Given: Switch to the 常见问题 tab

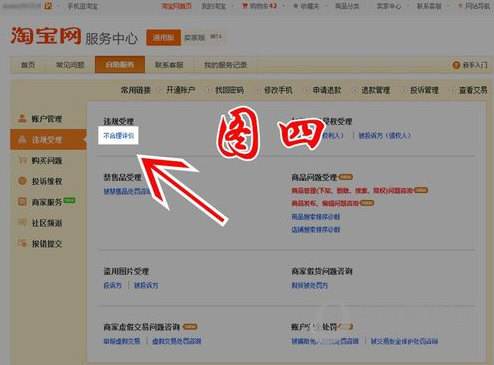Looking at the screenshot, I should pos(70,65).
